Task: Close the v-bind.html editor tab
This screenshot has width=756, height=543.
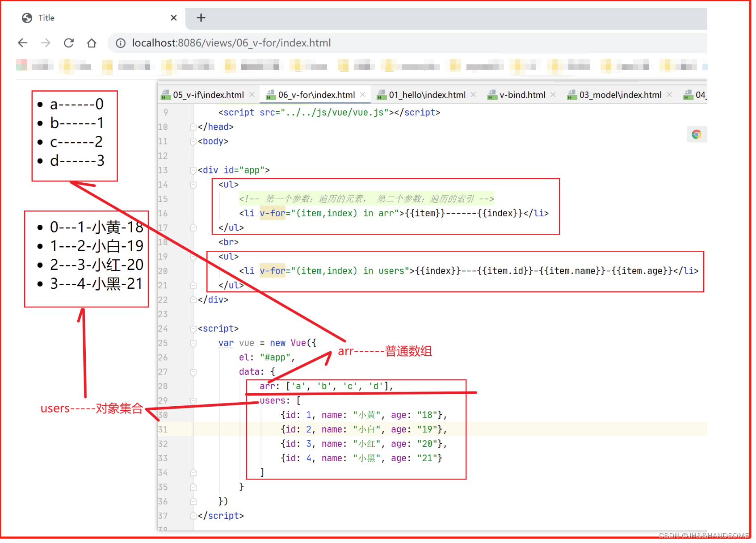Action: tap(553, 95)
